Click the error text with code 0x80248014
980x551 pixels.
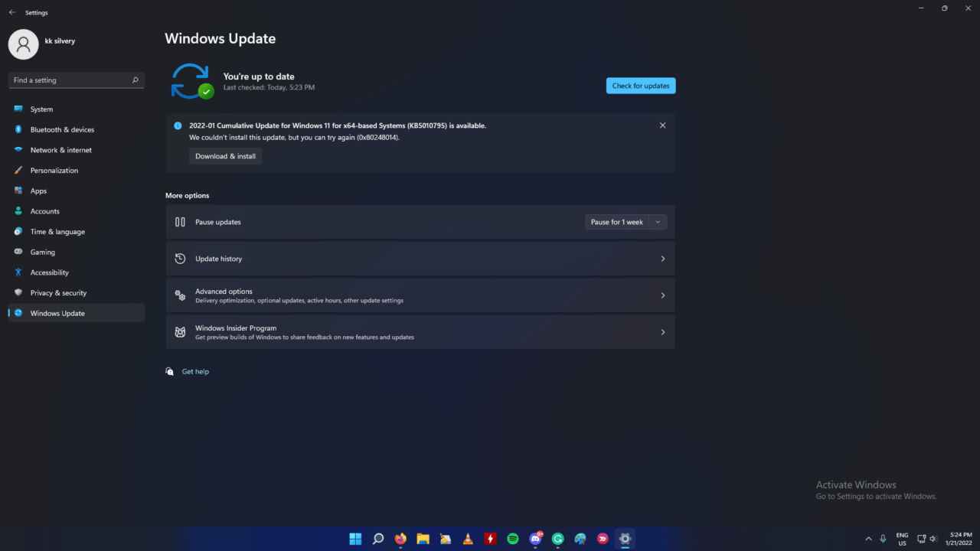pos(295,138)
